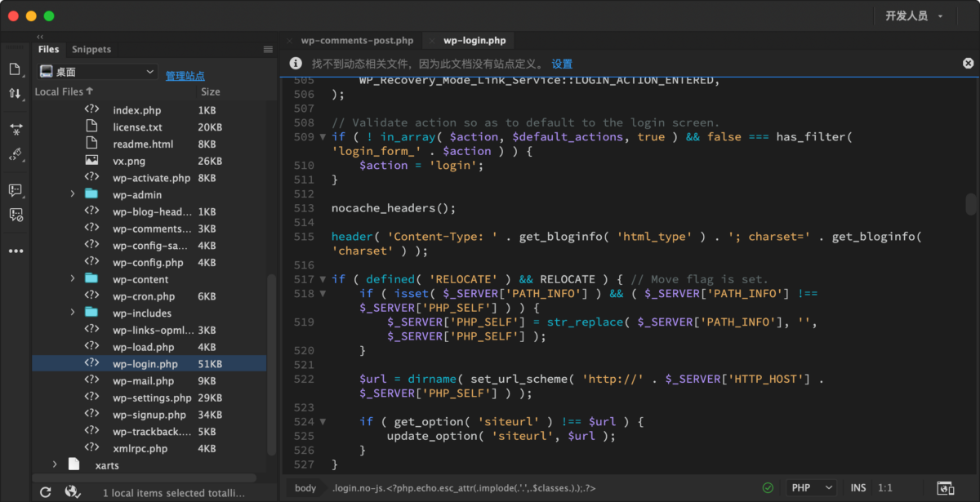
Task: Click the 1:1 cursor position indicator
Action: click(x=884, y=488)
